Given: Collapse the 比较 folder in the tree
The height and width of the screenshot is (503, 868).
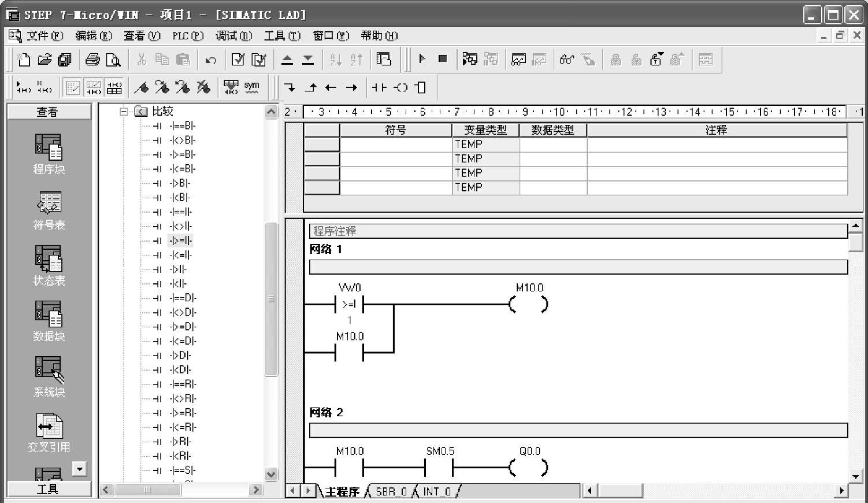Looking at the screenshot, I should [124, 111].
